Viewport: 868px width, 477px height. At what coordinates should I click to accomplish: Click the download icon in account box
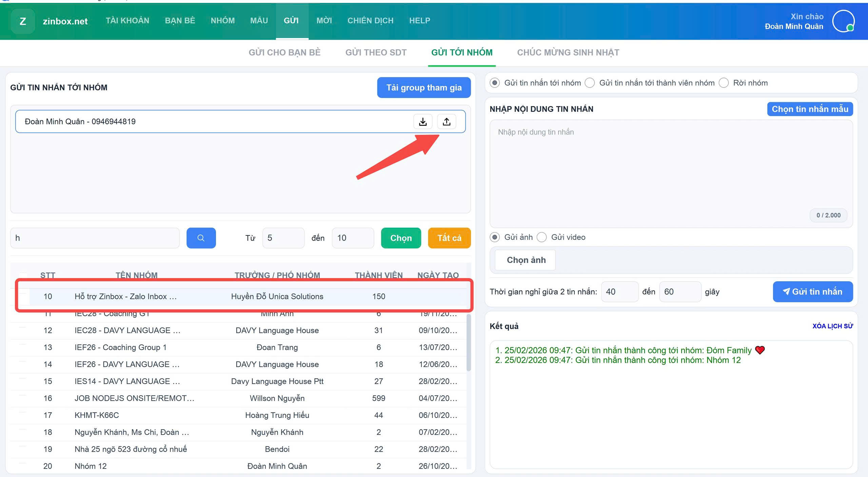(422, 122)
